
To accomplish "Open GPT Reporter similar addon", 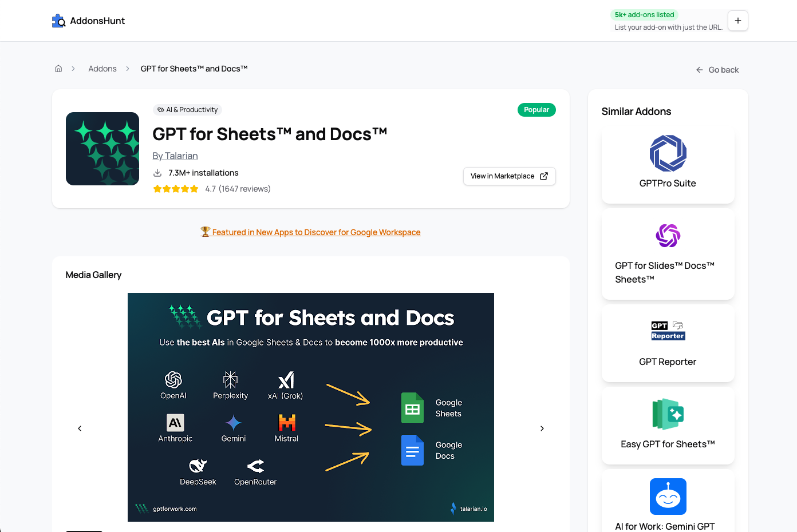I will coord(668,343).
